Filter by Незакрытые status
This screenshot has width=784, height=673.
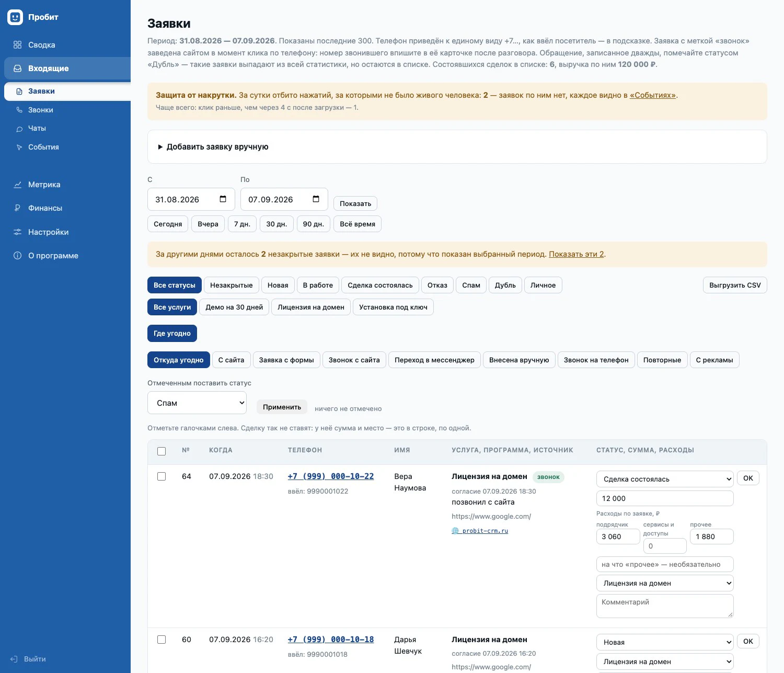232,285
